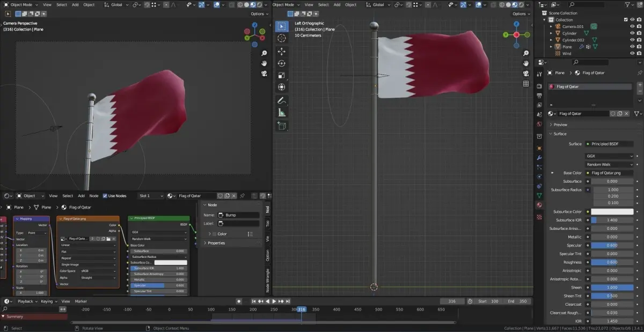Create new material copy in node editor header
Image resolution: width=644 pixels, height=332 pixels.
[x=227, y=196]
